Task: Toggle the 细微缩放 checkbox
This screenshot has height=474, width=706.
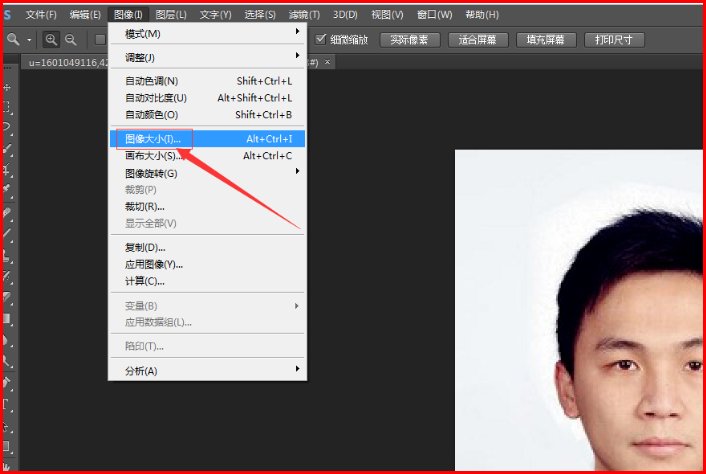Action: tap(320, 39)
